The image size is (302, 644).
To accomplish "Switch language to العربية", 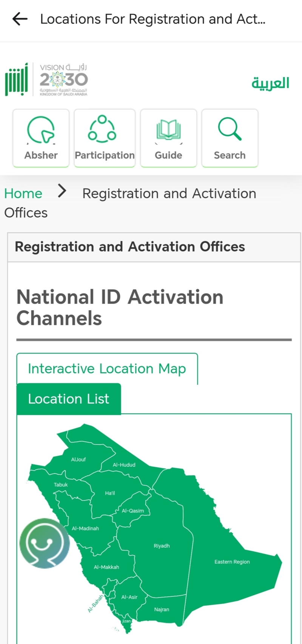I will (x=270, y=83).
